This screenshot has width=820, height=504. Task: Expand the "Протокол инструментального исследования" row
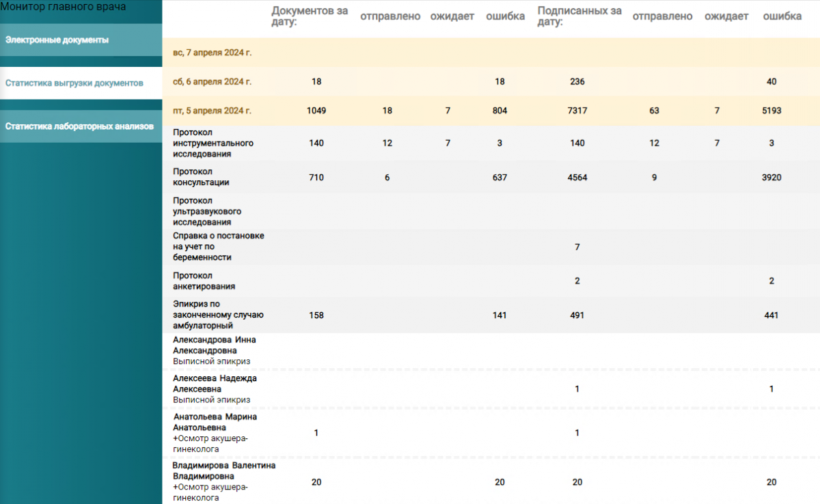click(491, 143)
